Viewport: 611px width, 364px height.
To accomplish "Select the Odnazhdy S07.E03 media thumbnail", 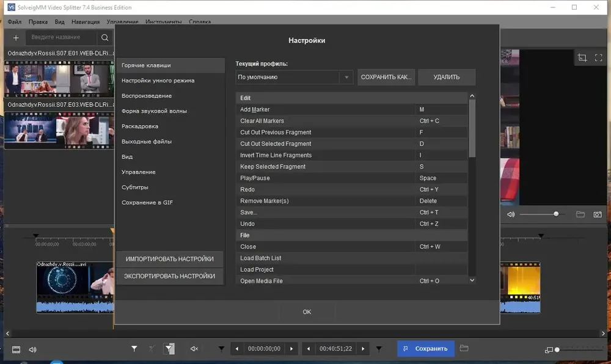I will pyautogui.click(x=59, y=131).
